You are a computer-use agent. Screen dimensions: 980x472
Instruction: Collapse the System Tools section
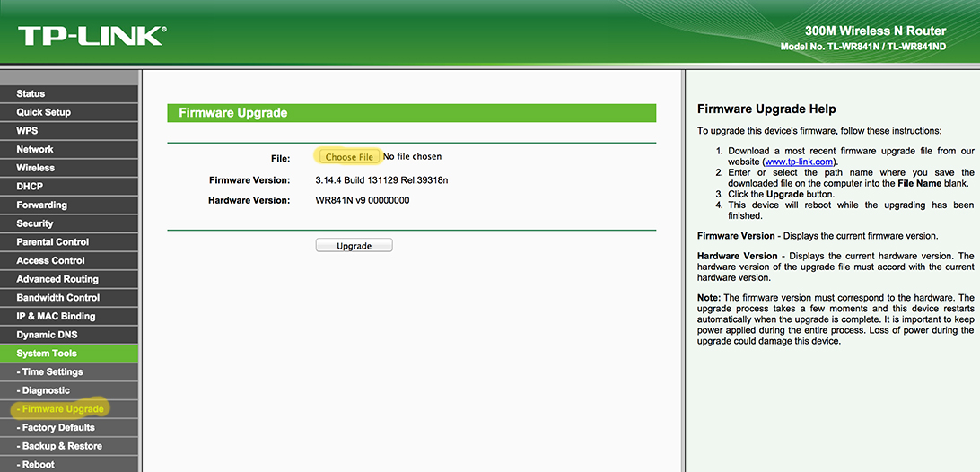(x=47, y=354)
